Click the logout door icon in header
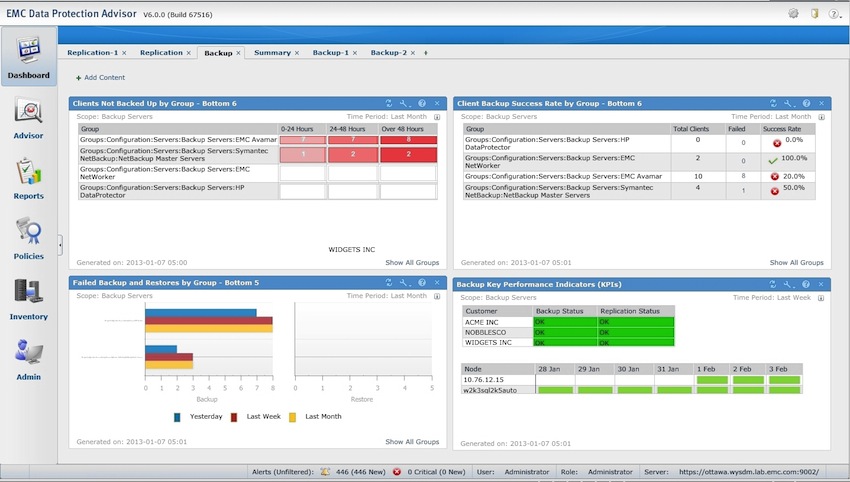The width and height of the screenshot is (850, 482). click(x=814, y=14)
